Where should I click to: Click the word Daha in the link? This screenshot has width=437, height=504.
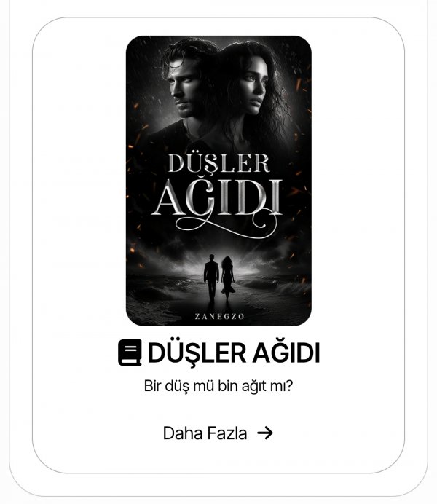click(x=183, y=433)
